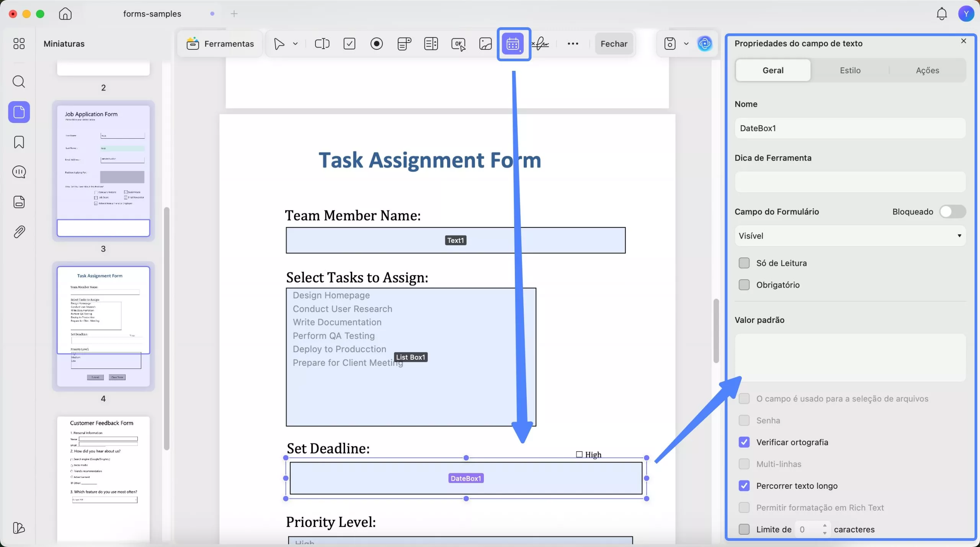Switch to the Geral tab
Image resolution: width=980 pixels, height=547 pixels.
tap(773, 70)
